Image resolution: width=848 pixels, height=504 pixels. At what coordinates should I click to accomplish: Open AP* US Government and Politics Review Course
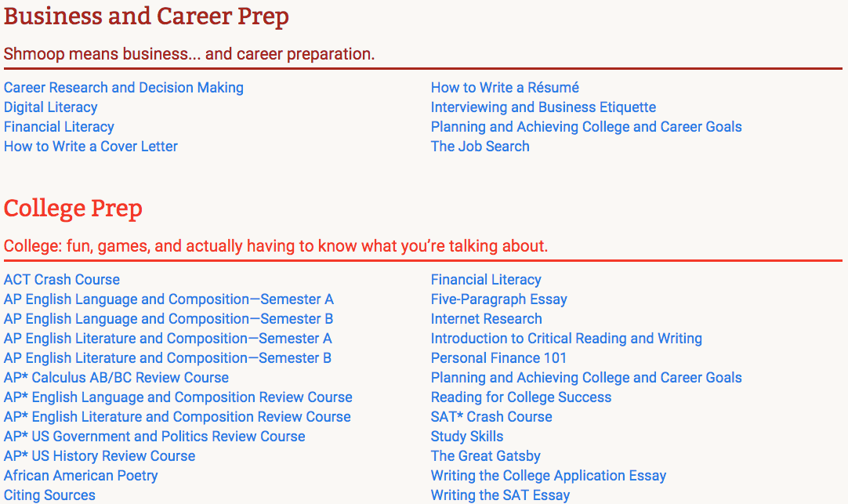tap(154, 437)
